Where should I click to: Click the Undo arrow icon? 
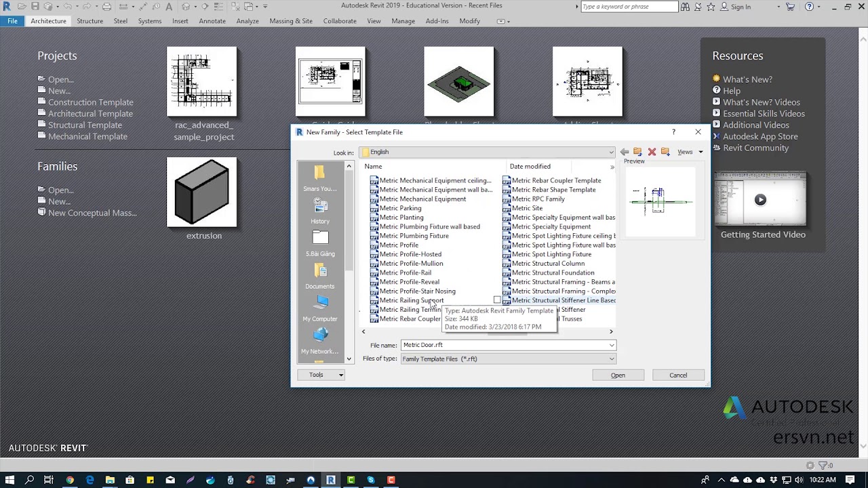tap(68, 7)
